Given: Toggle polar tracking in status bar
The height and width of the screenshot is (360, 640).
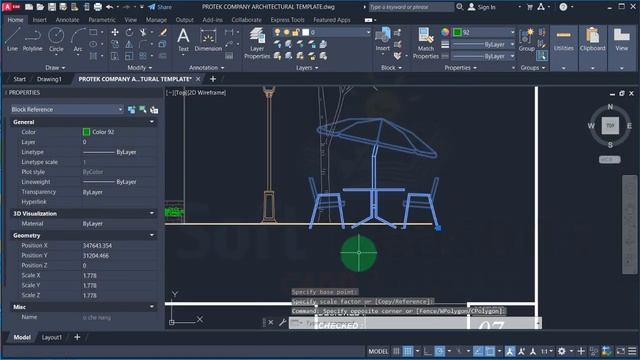Looking at the screenshot, I should click(x=439, y=351).
